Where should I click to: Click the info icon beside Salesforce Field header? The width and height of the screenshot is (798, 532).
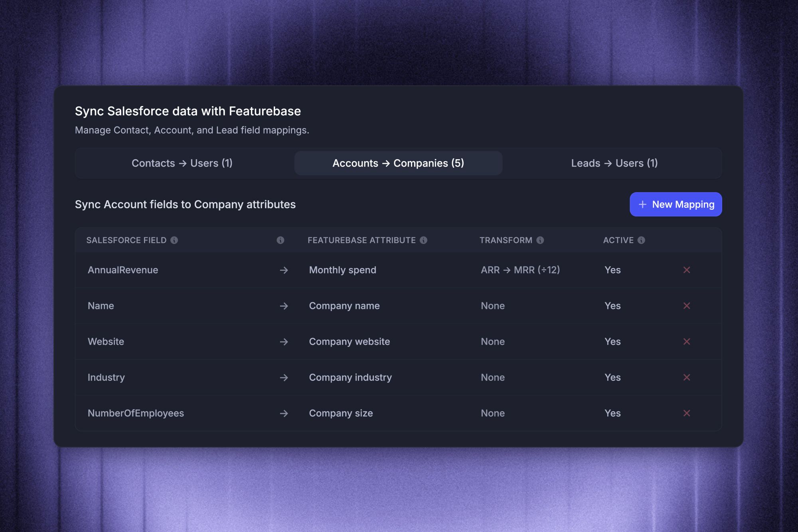pos(174,240)
